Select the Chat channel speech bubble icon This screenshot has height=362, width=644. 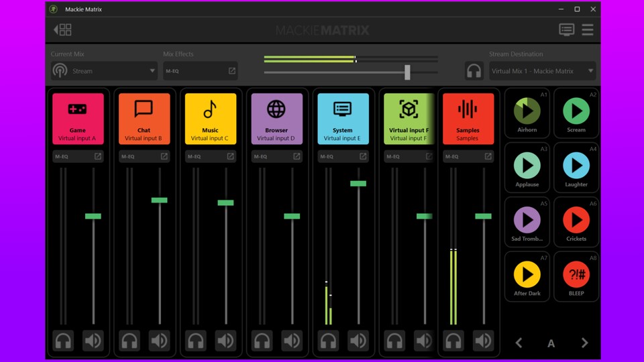[144, 109]
